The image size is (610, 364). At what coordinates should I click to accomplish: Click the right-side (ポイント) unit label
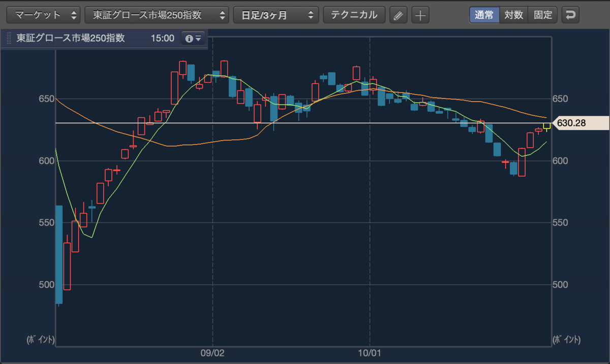click(x=566, y=340)
